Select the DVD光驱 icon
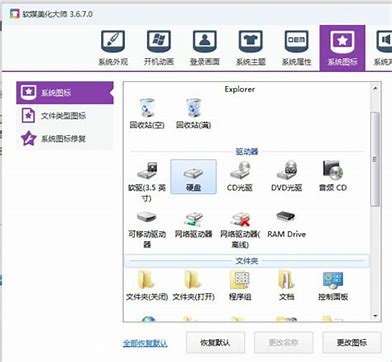 click(286, 177)
